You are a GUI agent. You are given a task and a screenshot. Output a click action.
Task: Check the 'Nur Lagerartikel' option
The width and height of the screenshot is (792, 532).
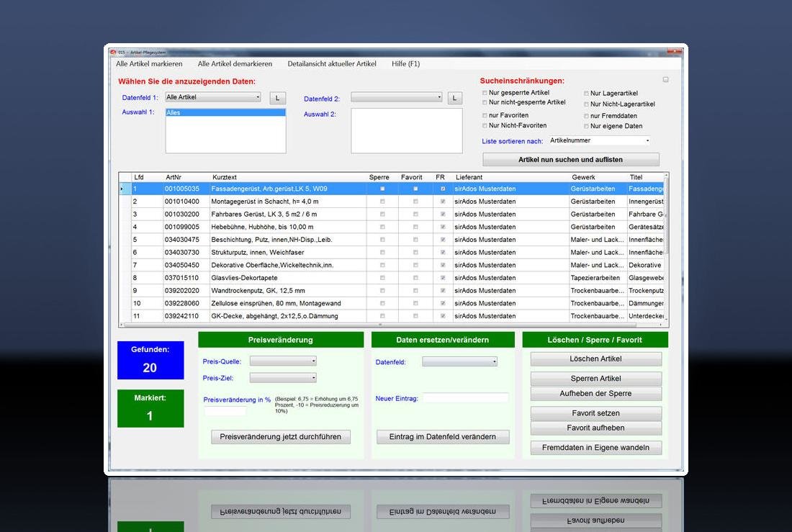click(586, 94)
